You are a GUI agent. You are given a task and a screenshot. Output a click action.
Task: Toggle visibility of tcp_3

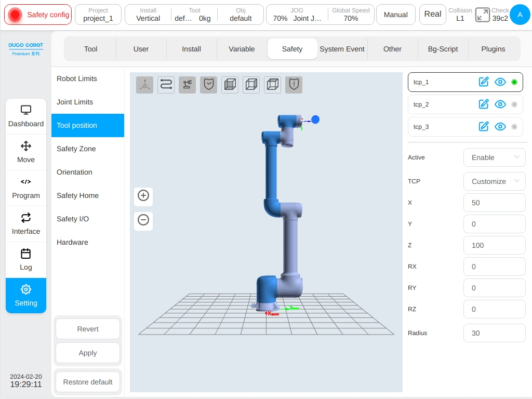(x=500, y=127)
